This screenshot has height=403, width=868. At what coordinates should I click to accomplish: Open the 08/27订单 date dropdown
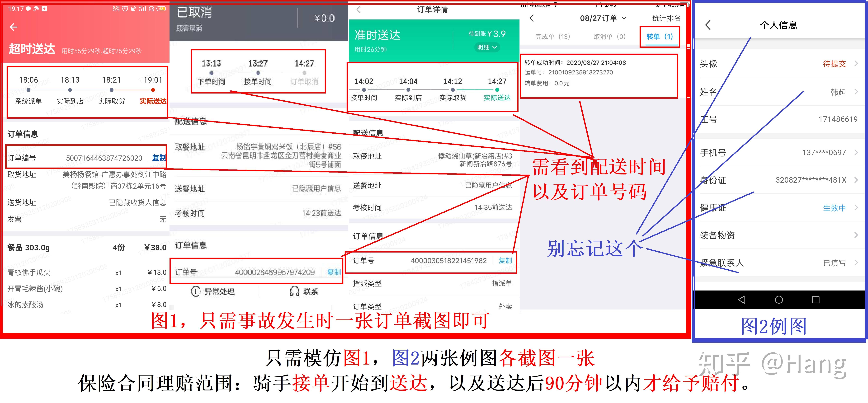(x=603, y=18)
